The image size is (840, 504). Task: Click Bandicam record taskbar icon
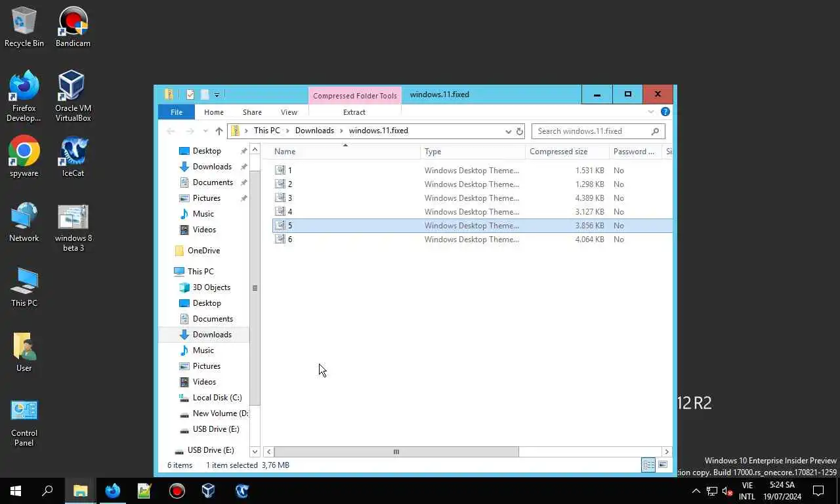[x=177, y=491]
